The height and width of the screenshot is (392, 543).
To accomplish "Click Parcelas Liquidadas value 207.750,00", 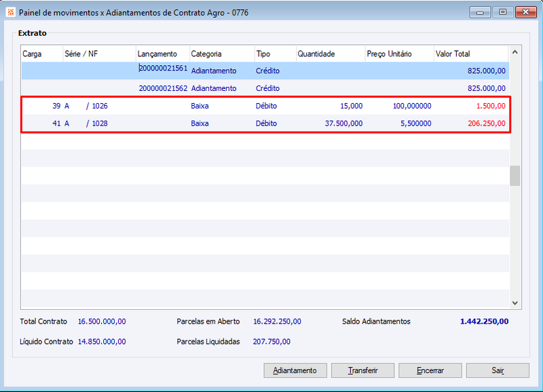I will [271, 342].
